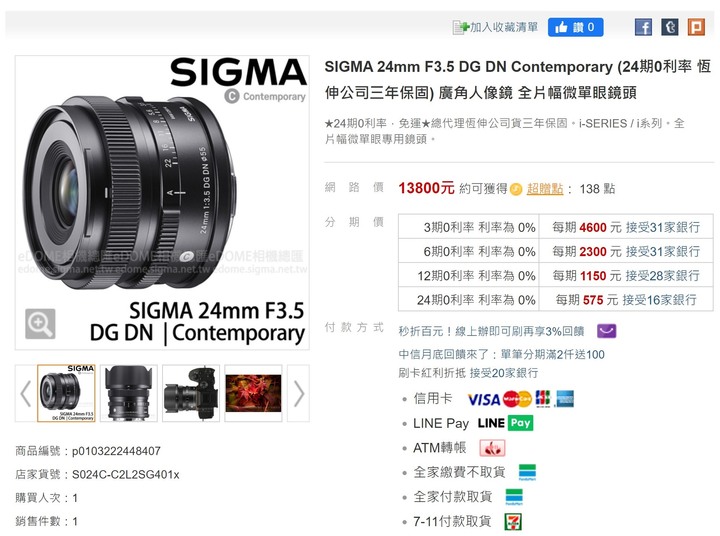Screen dimensions: 720x536
Task: Click the Facebook share icon
Action: pos(643,28)
